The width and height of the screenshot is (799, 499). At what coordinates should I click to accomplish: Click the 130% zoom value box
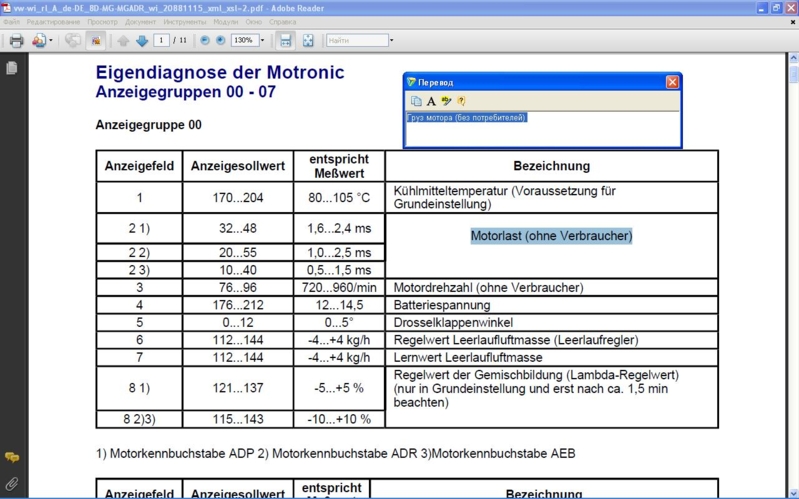pyautogui.click(x=245, y=40)
